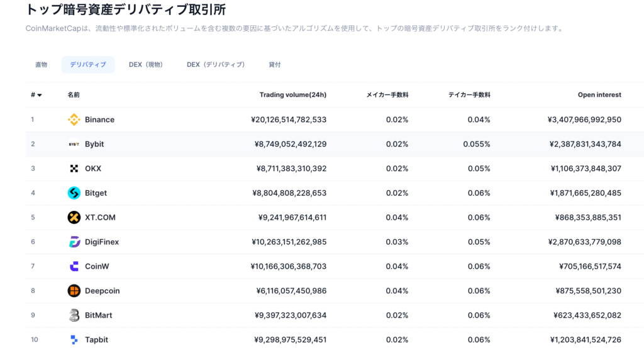644x350 pixels.
Task: Click the OKX logo icon
Action: point(74,169)
